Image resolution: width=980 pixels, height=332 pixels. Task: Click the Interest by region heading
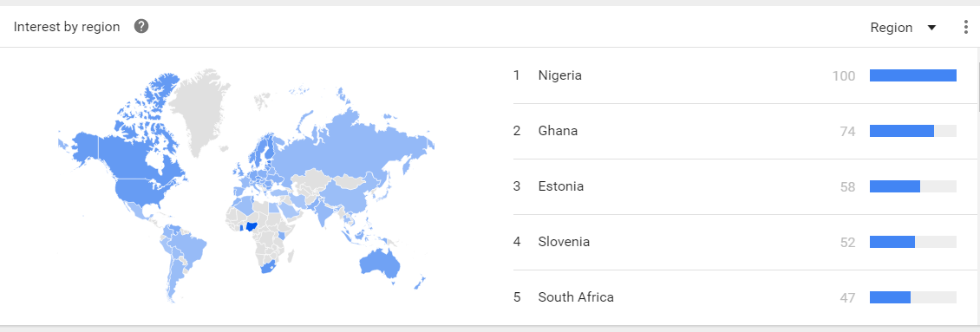click(67, 27)
